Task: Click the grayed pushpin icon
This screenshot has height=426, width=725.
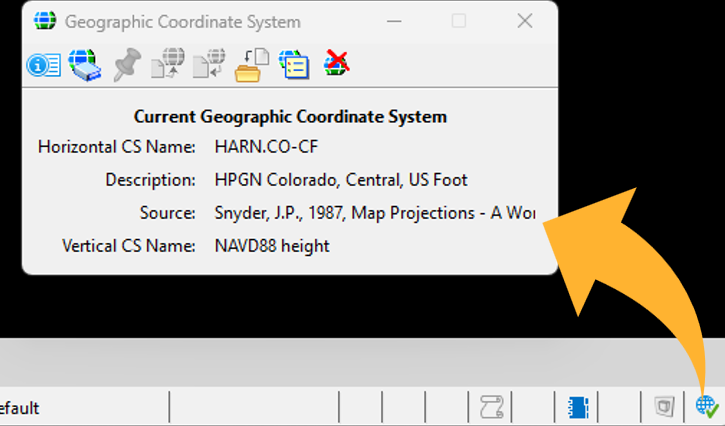Action: point(127,66)
